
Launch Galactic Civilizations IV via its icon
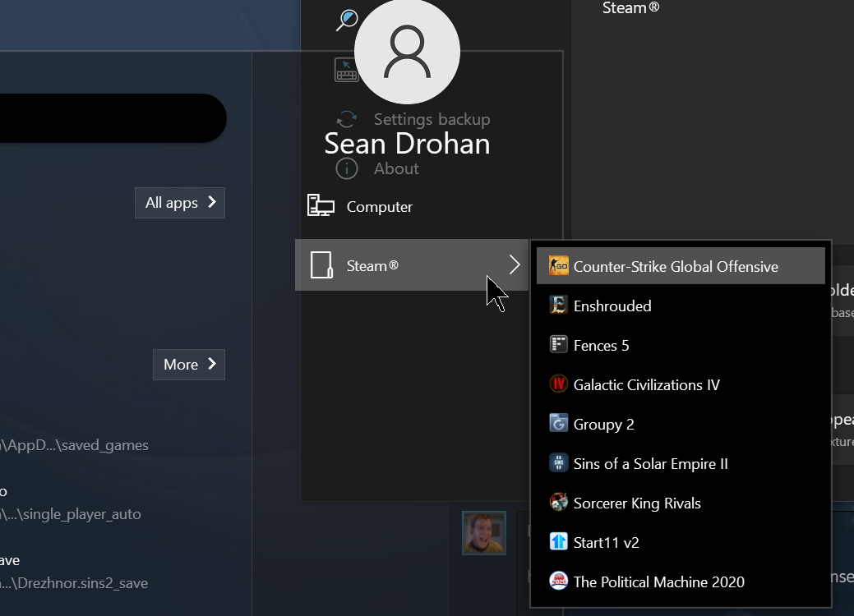558,384
